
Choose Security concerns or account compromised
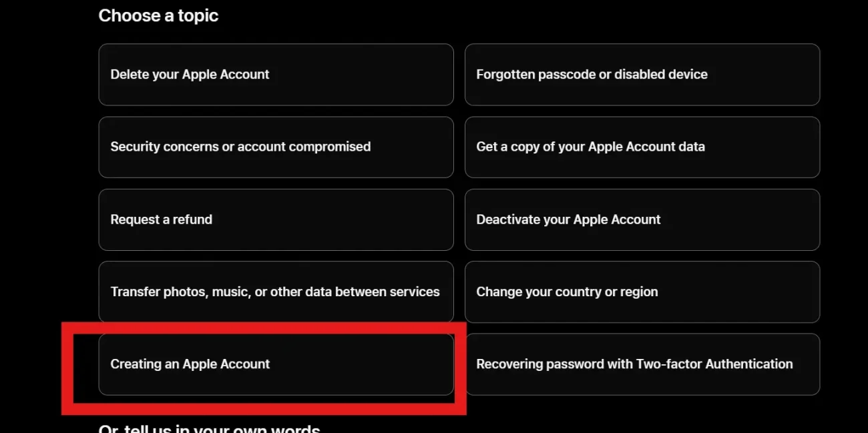pos(276,147)
